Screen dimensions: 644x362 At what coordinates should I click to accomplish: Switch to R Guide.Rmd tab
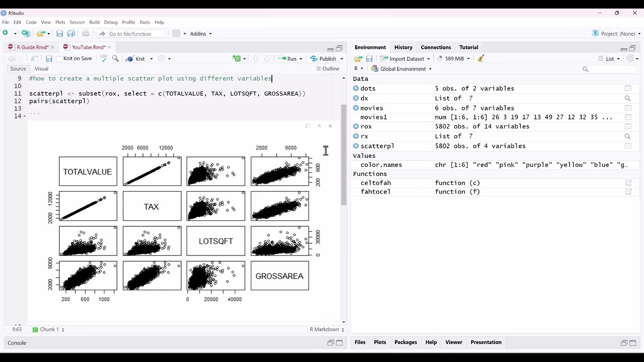pos(32,47)
